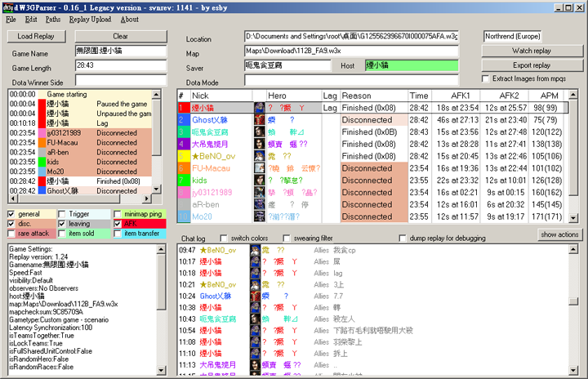The height and width of the screenshot is (379, 588).
Task: Select hero icon in the FU-Macau row
Action: point(259,168)
